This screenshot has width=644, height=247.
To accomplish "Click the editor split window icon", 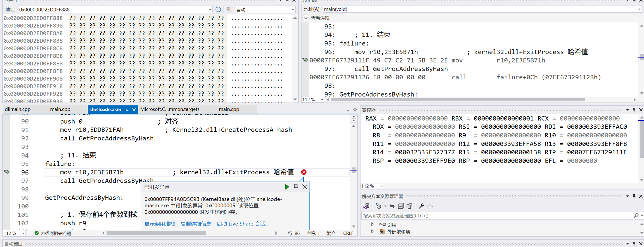I will (x=354, y=119).
